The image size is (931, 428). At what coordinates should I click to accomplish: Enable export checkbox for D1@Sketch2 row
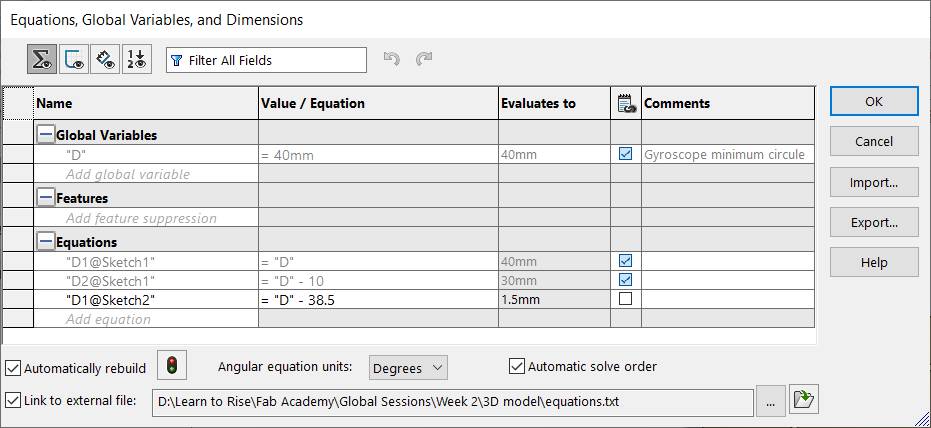pyautogui.click(x=626, y=299)
